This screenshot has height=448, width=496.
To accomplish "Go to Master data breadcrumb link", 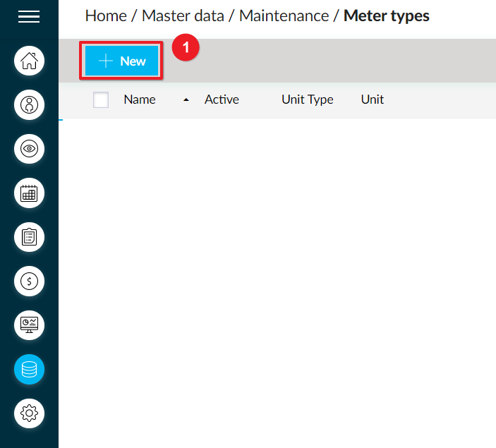I will click(183, 16).
